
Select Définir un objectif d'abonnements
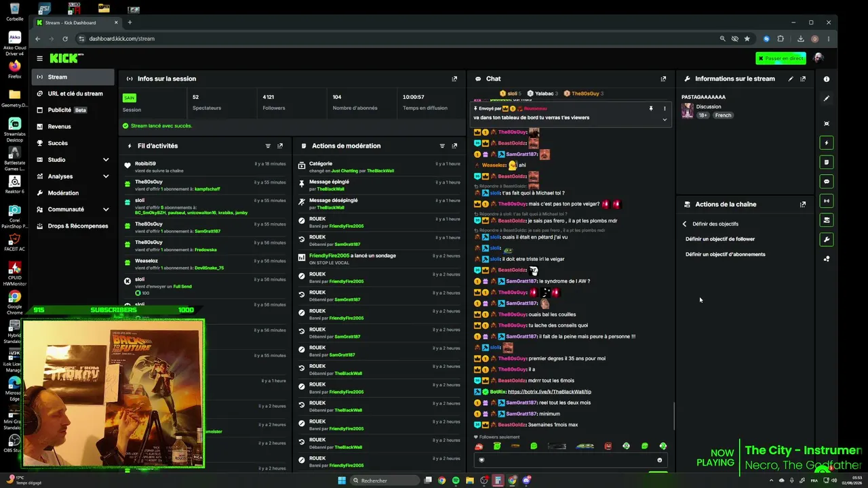click(x=726, y=255)
